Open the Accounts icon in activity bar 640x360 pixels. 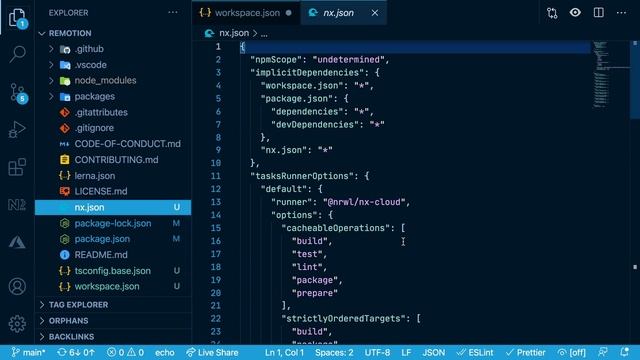coord(17,287)
